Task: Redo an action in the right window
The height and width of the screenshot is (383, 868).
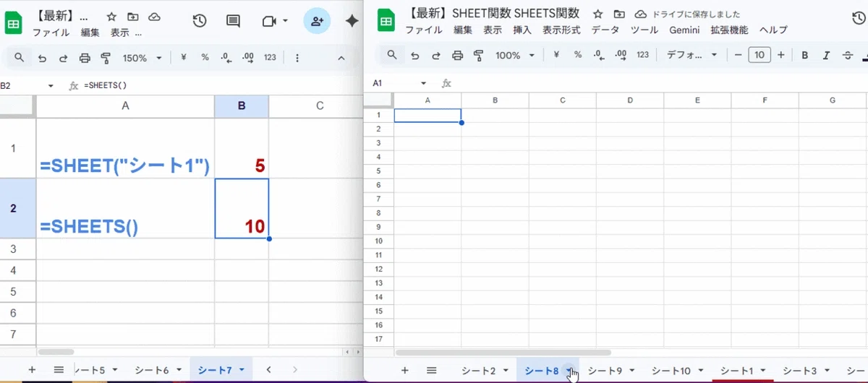Action: (x=435, y=55)
